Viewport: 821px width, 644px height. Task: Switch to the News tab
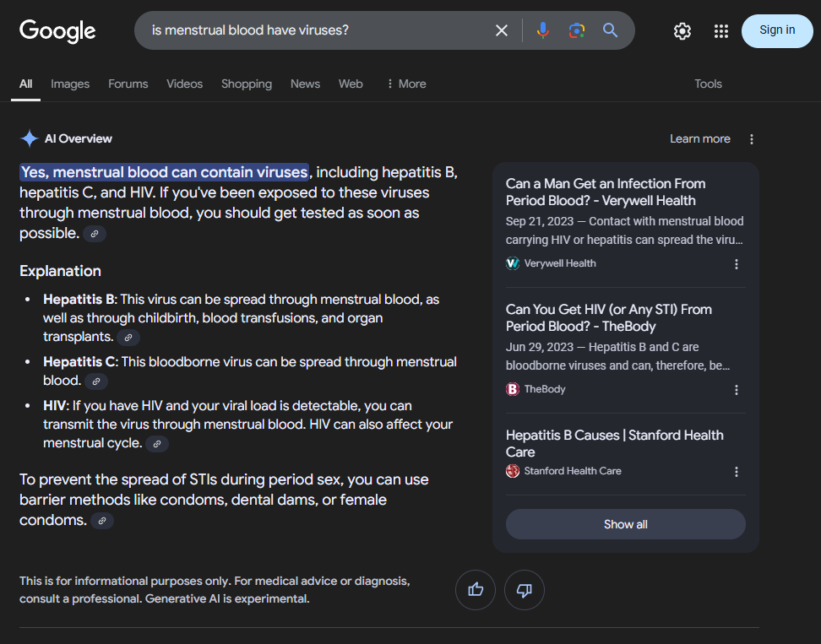pos(305,84)
